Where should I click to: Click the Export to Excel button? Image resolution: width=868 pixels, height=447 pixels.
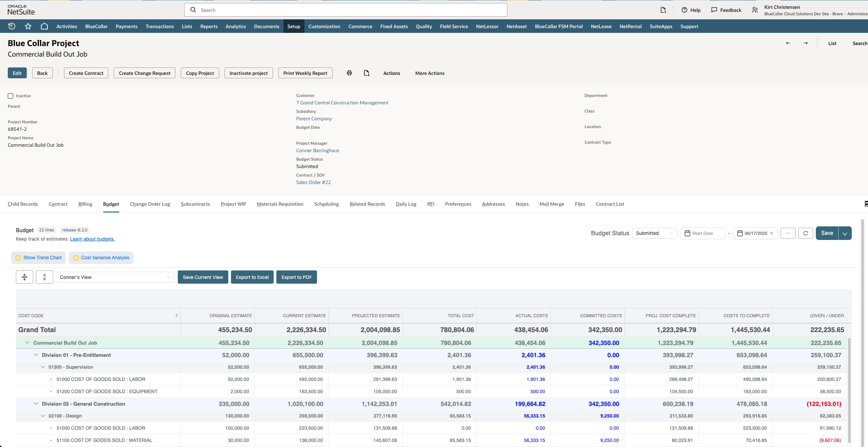(x=252, y=277)
